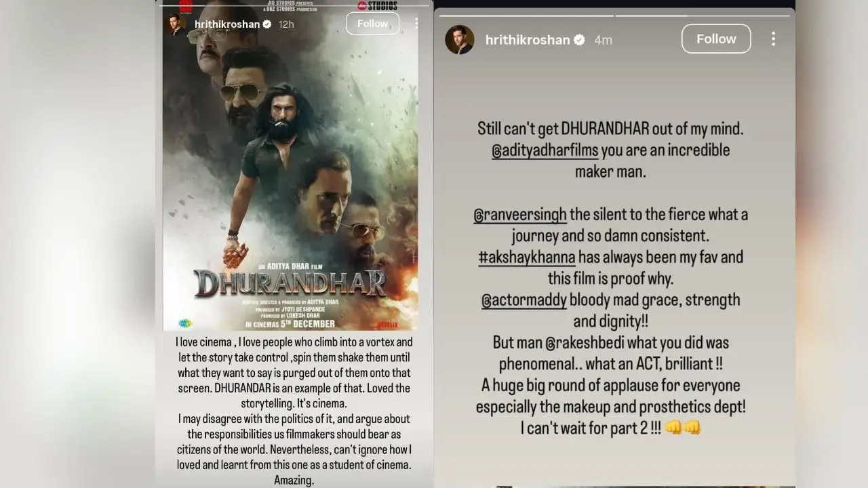
Task: Click verified badge next to right hrithikroshan
Action: click(x=580, y=40)
